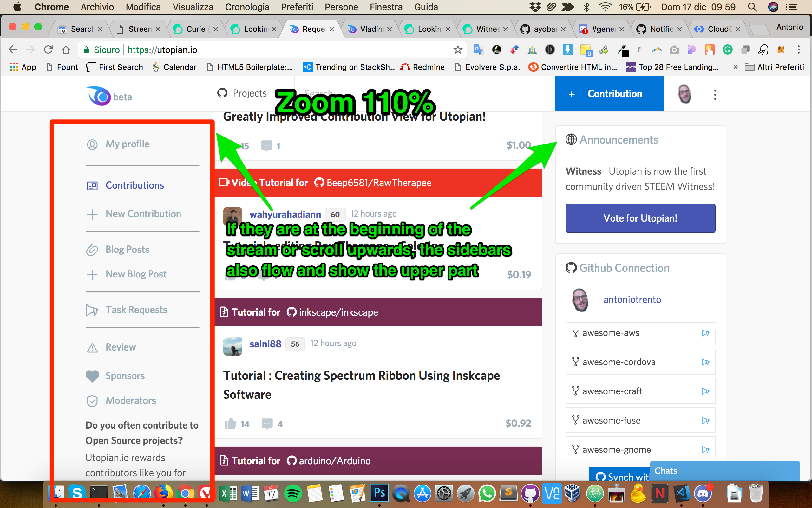Open the Visualizza menu
This screenshot has height=508, width=812.
click(193, 7)
